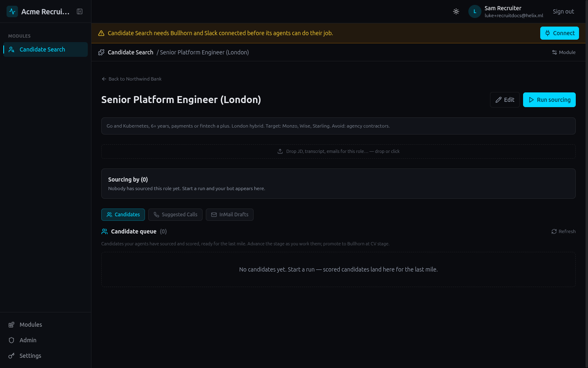
Task: Click the Candidate queue people icon
Action: (x=105, y=231)
